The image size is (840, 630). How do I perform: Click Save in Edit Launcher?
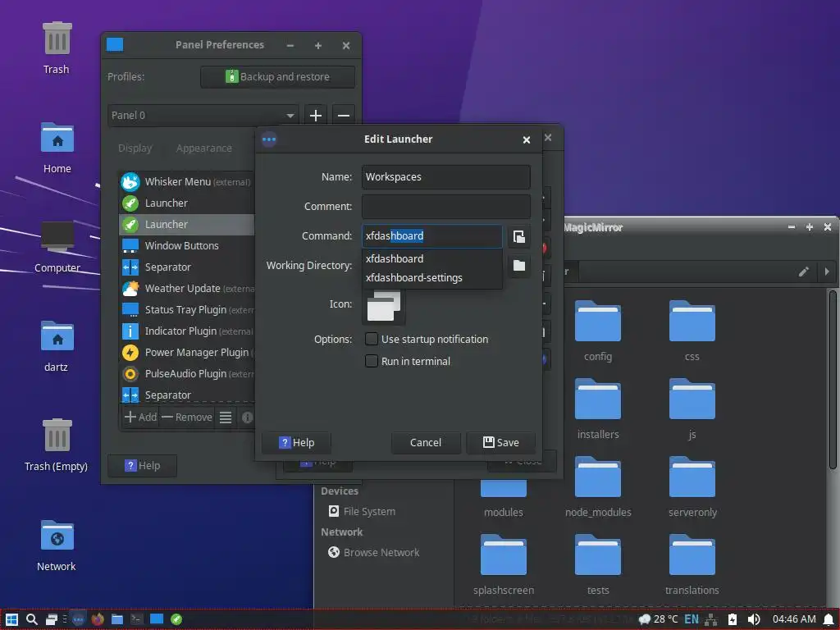[x=500, y=442]
